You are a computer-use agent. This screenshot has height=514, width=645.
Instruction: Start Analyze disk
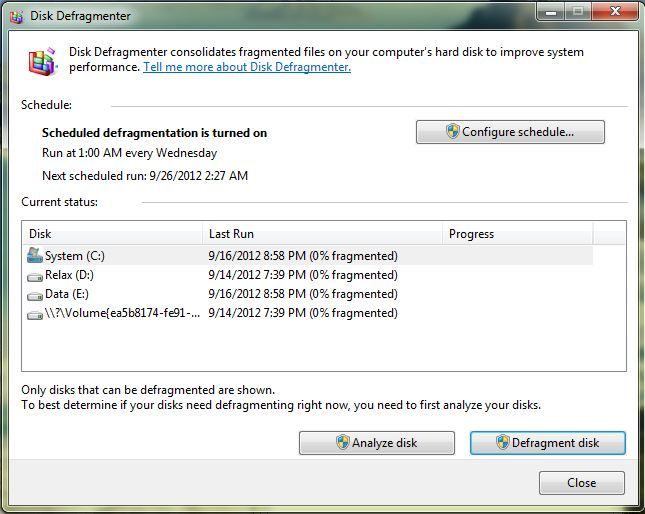click(377, 443)
